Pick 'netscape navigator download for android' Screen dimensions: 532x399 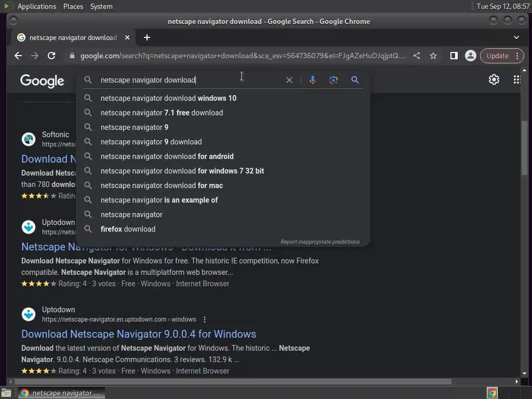point(223,156)
